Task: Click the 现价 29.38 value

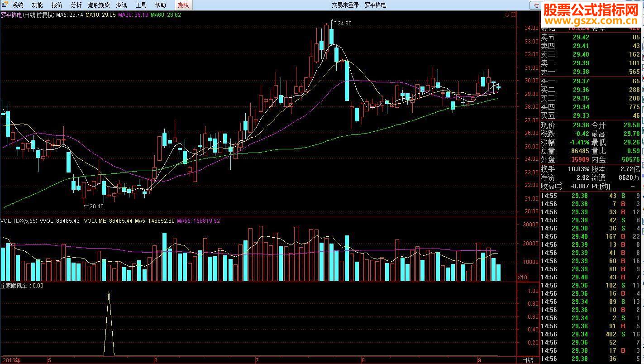Action: (x=581, y=125)
